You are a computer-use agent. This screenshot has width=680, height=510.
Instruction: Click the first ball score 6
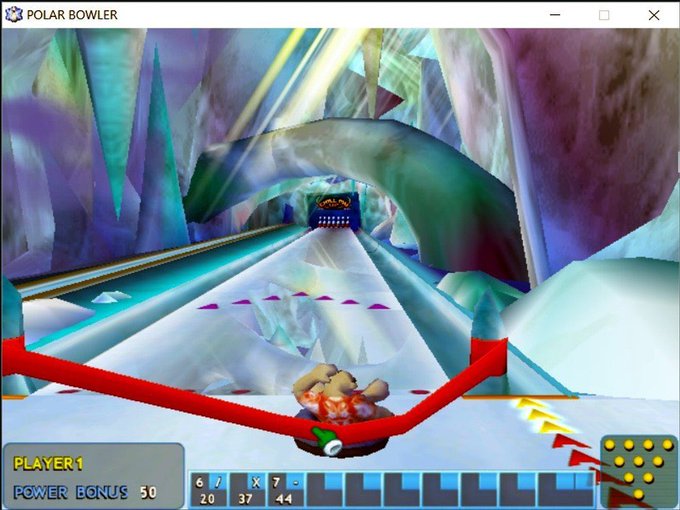click(x=199, y=482)
